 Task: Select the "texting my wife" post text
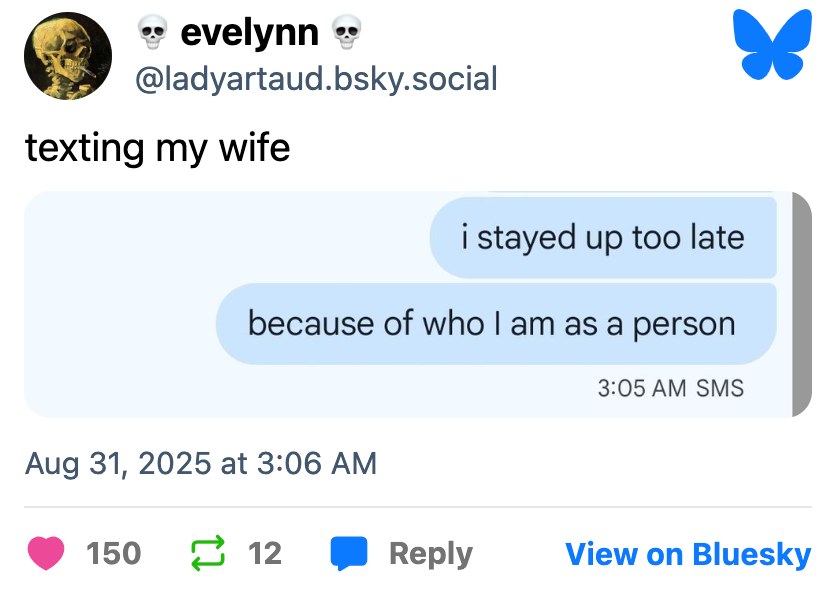tap(157, 148)
